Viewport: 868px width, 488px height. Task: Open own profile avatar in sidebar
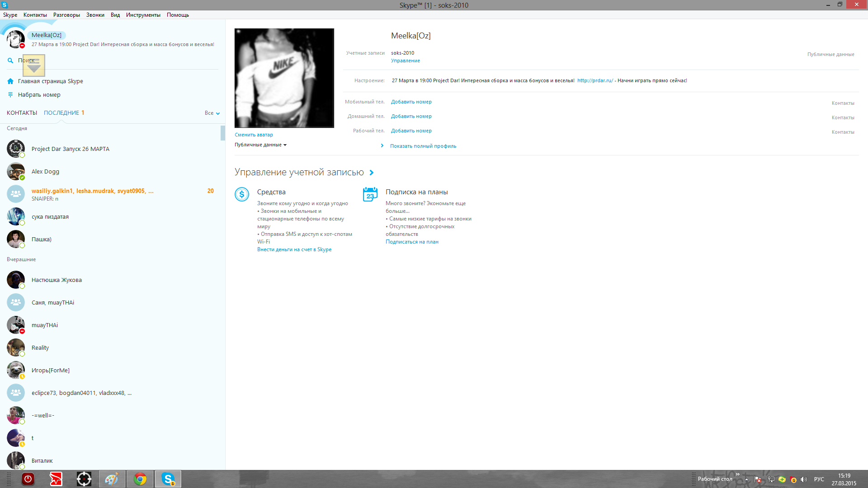click(x=16, y=39)
